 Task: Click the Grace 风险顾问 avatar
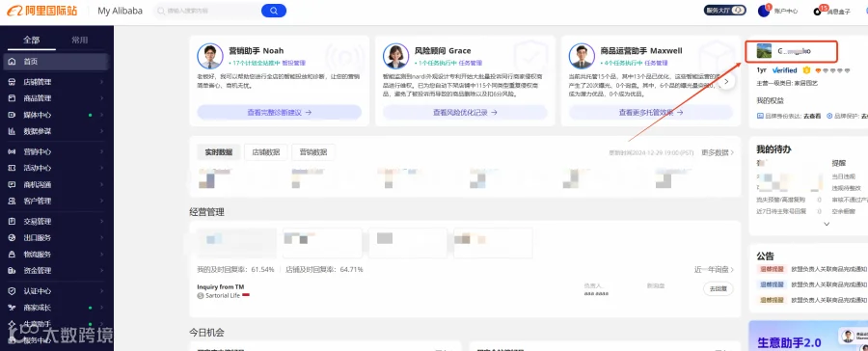[x=395, y=56]
